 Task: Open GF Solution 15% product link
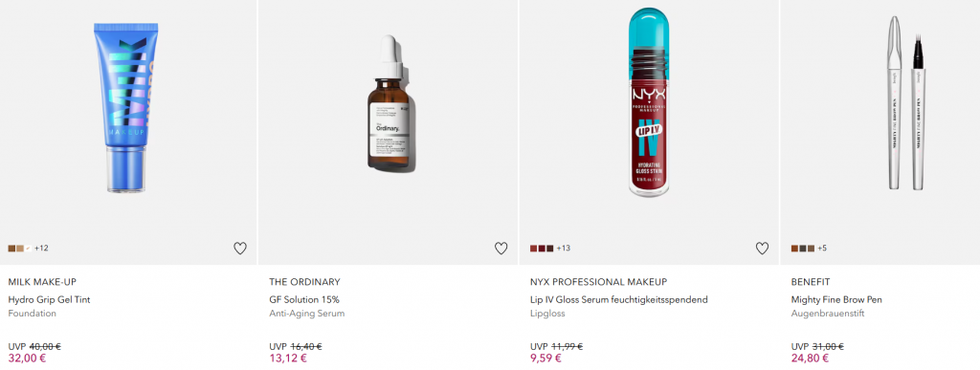click(x=304, y=300)
